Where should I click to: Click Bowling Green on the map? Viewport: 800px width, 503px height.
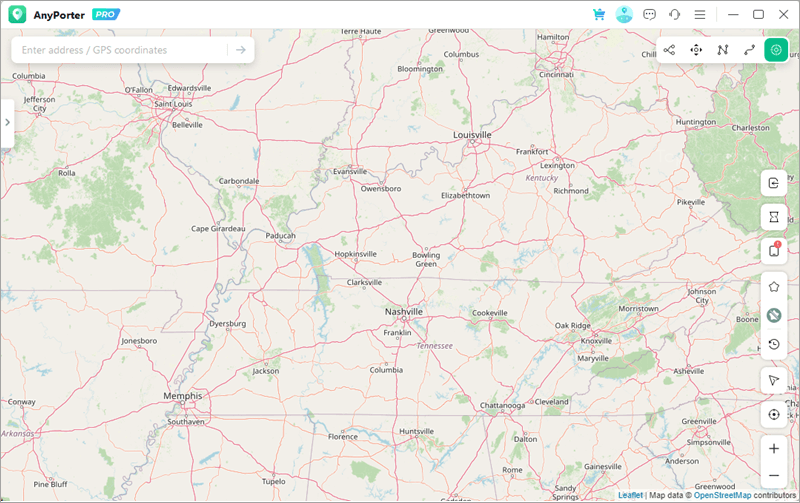(x=426, y=260)
